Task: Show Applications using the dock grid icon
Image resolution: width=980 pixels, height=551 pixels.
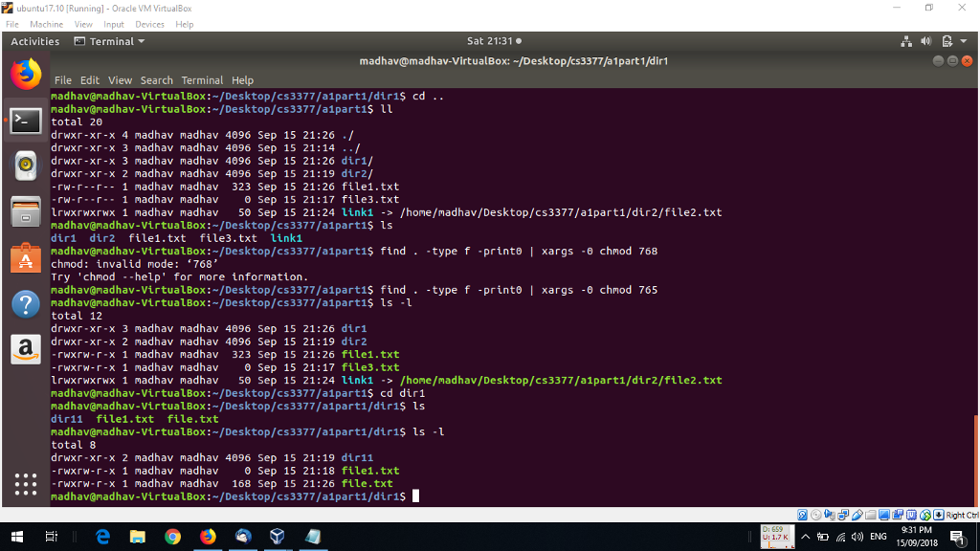Action: [x=26, y=485]
